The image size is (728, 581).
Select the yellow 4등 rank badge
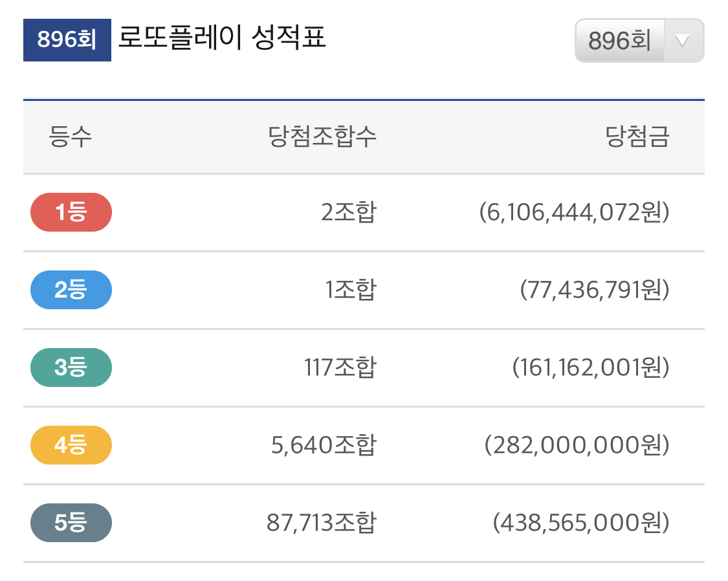point(71,445)
